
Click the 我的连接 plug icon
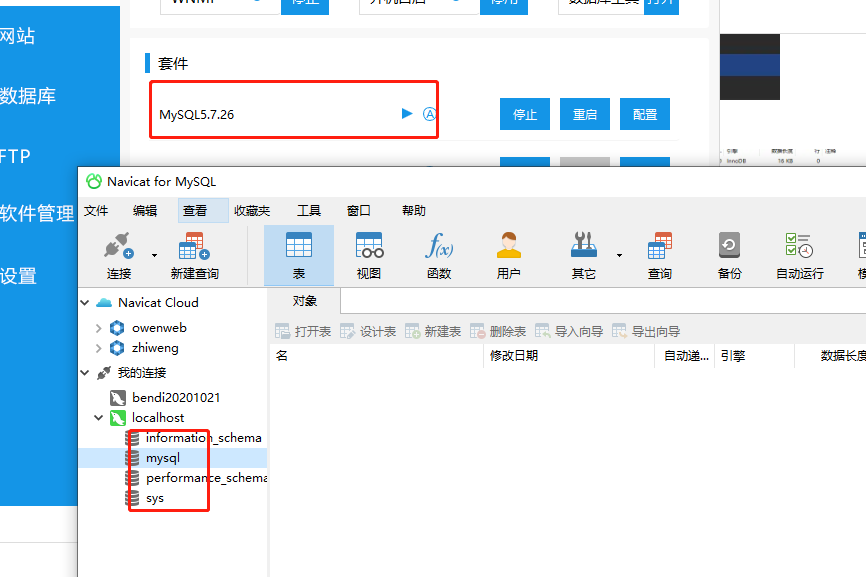click(x=104, y=373)
